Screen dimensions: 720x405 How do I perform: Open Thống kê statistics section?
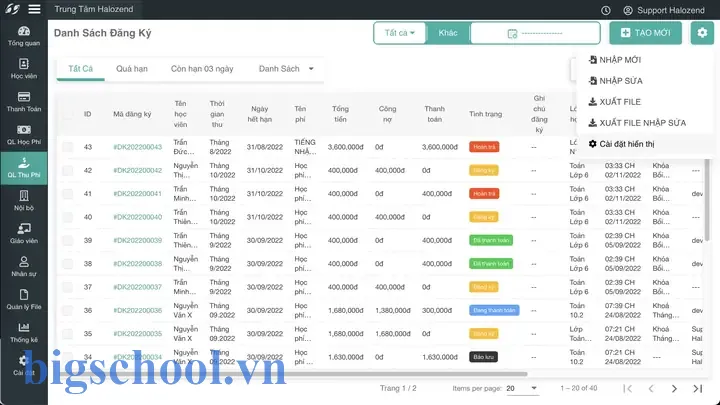pos(23,333)
